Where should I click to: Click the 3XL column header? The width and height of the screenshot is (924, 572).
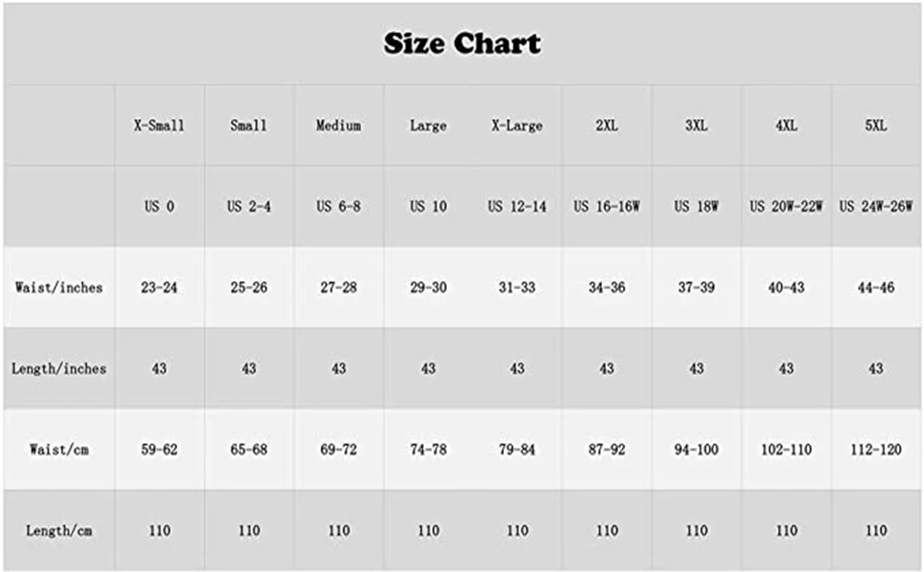(696, 126)
